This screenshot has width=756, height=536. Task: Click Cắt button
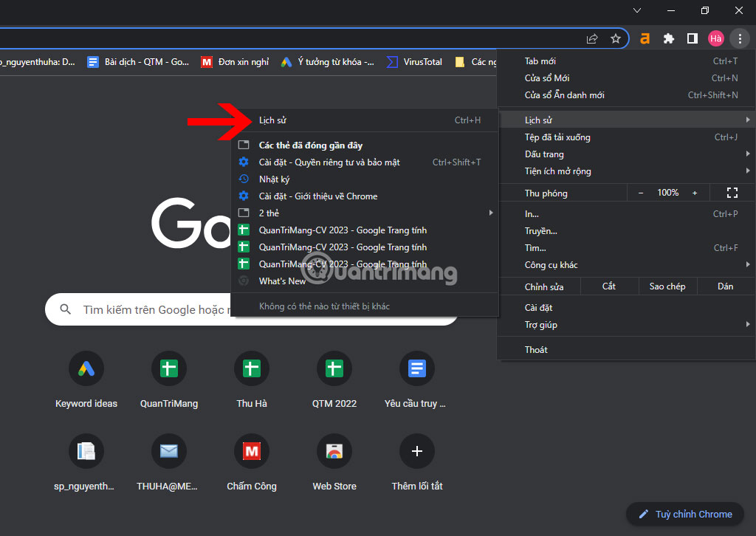coord(609,286)
